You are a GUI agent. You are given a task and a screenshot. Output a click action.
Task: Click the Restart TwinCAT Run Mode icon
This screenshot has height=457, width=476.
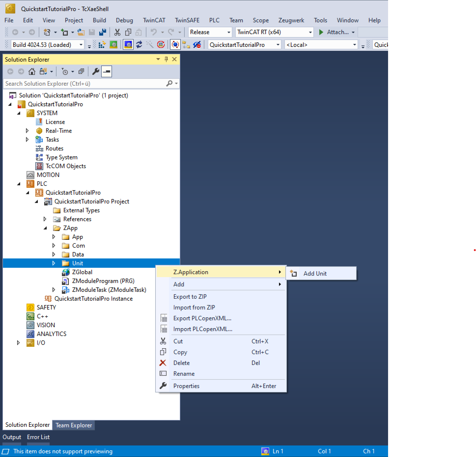point(113,45)
